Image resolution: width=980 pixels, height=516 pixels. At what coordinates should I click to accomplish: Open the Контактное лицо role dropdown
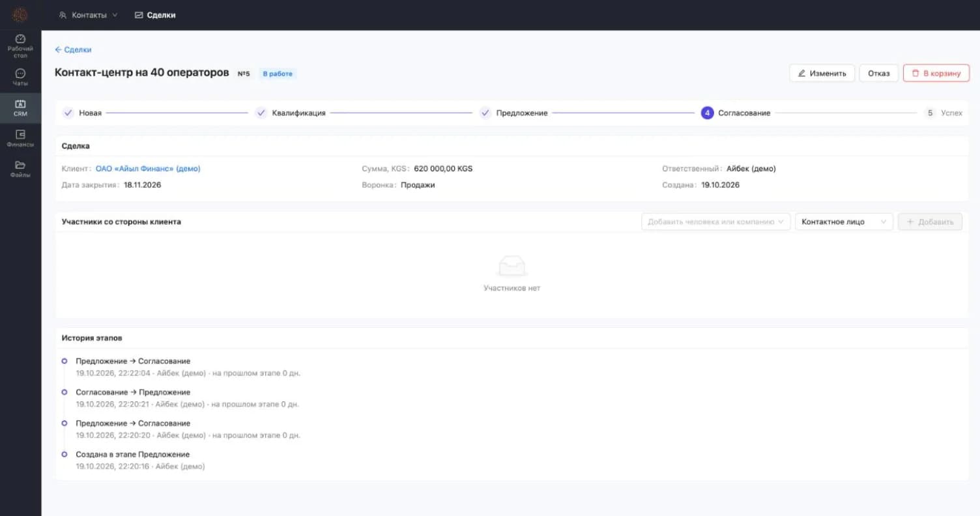844,222
